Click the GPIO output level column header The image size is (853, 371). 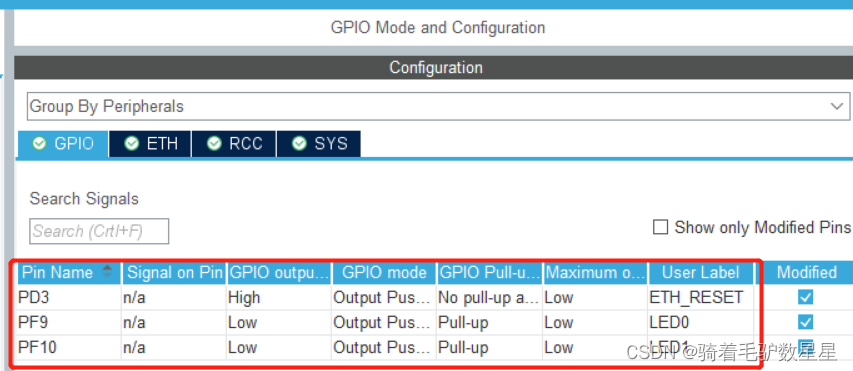coord(278,273)
